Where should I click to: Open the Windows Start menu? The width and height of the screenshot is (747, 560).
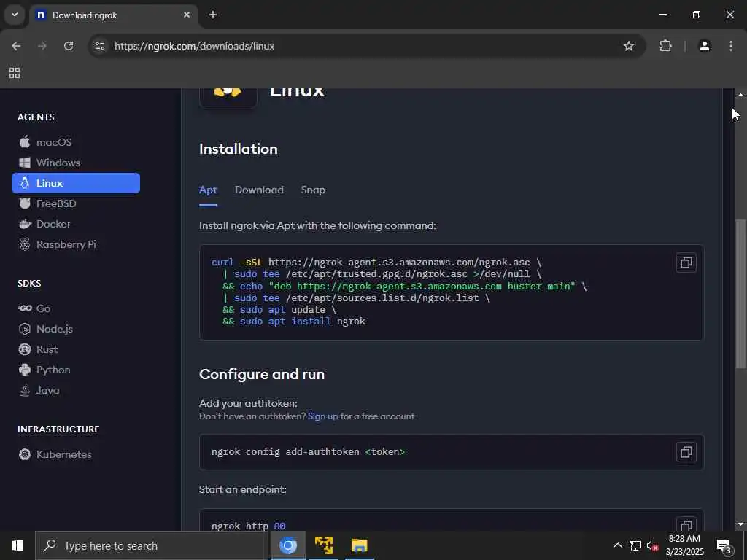coord(18,545)
